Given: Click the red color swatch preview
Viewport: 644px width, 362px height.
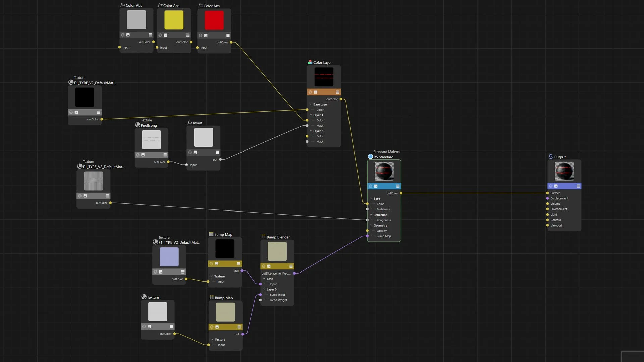Looking at the screenshot, I should tap(214, 20).
